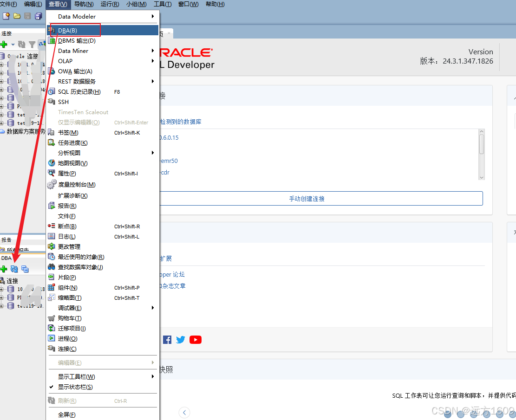Click the refresh icon in the DBA panel
Screen dimensions: 516x420
click(15, 269)
